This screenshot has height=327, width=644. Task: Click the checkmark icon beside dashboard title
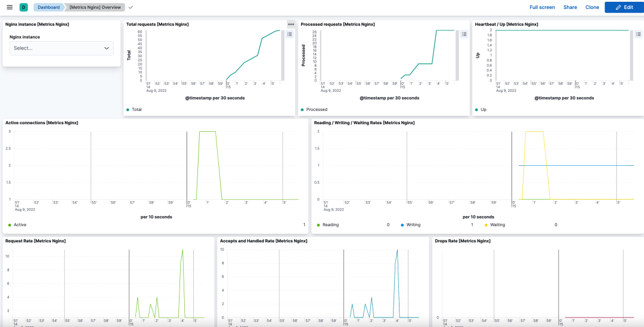131,7
